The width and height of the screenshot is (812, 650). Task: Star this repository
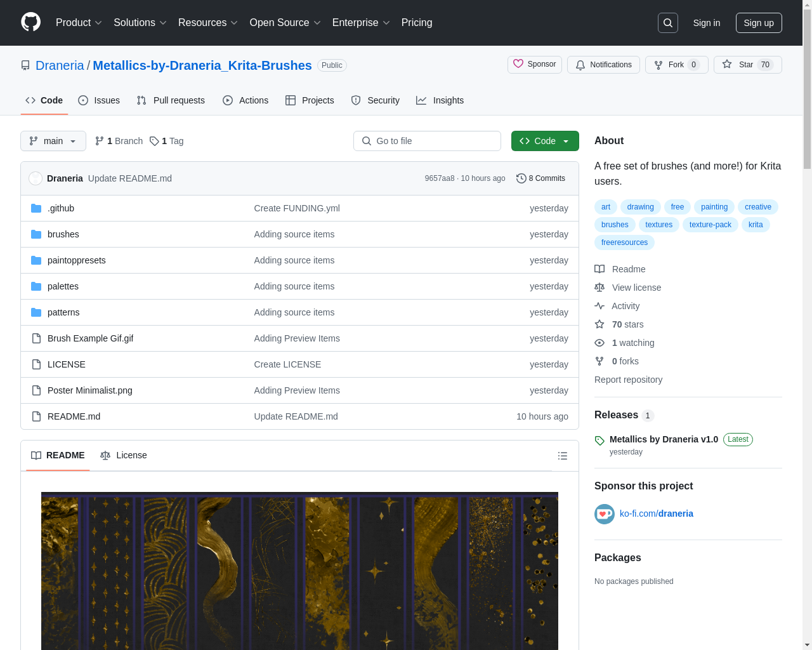pos(747,65)
